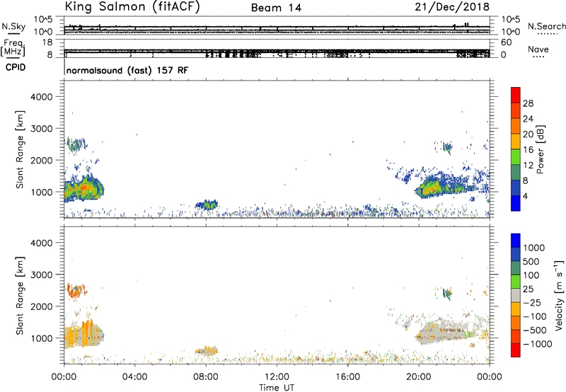Click the 3000 tick on velocity panel axis

[42, 275]
